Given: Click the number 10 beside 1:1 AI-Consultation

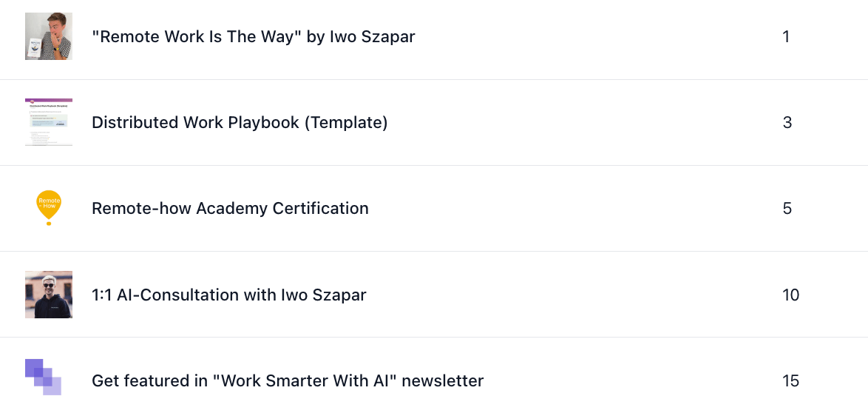Looking at the screenshot, I should click(791, 295).
